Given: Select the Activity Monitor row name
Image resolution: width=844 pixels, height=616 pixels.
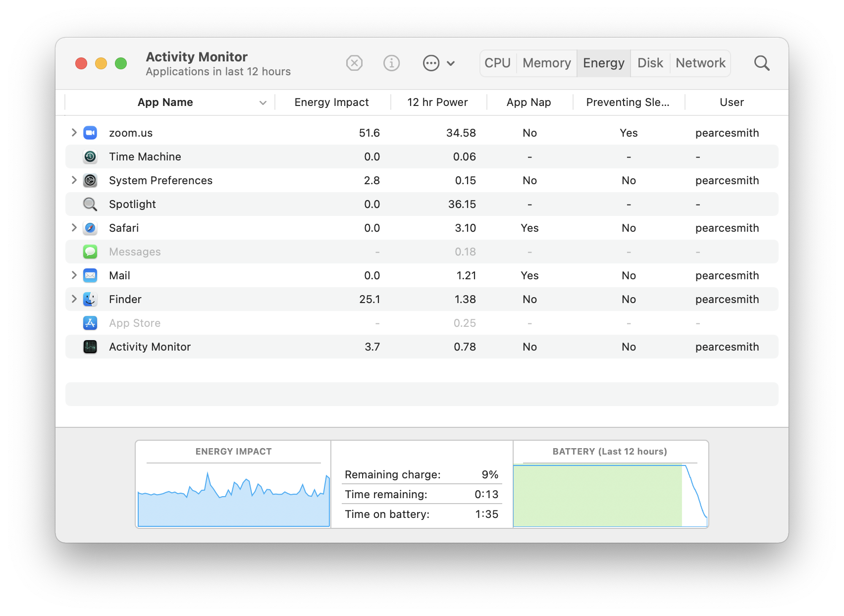Looking at the screenshot, I should click(150, 347).
